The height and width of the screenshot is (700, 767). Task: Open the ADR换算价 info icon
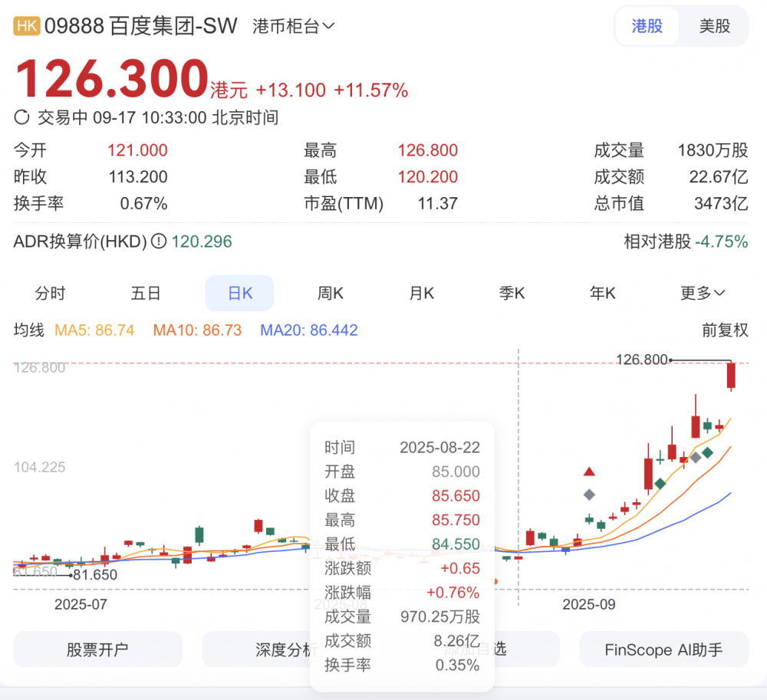159,241
